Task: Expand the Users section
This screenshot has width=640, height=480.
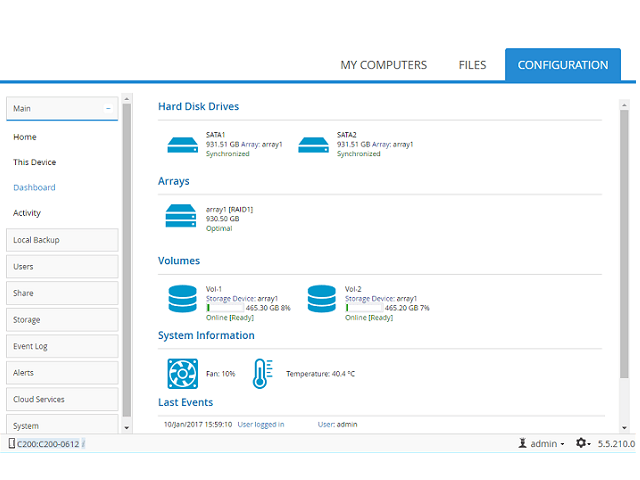Action: (62, 267)
